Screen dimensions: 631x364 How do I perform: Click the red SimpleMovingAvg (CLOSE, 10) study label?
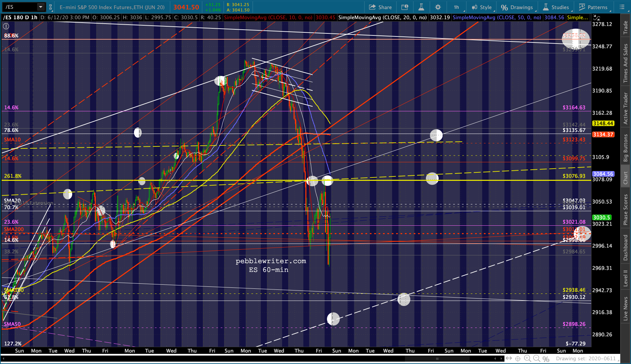coord(268,18)
